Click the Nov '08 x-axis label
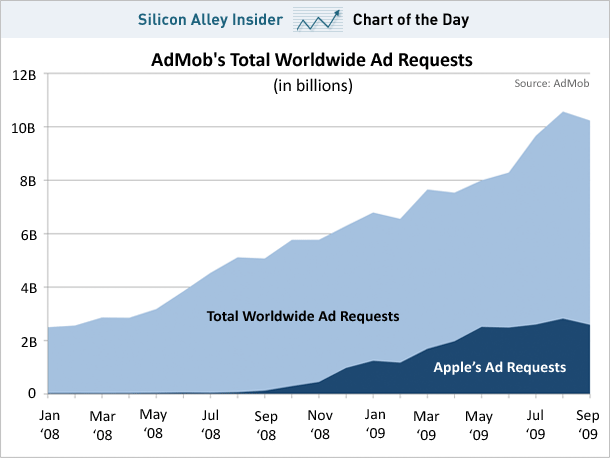Image resolution: width=610 pixels, height=458 pixels. (320, 425)
